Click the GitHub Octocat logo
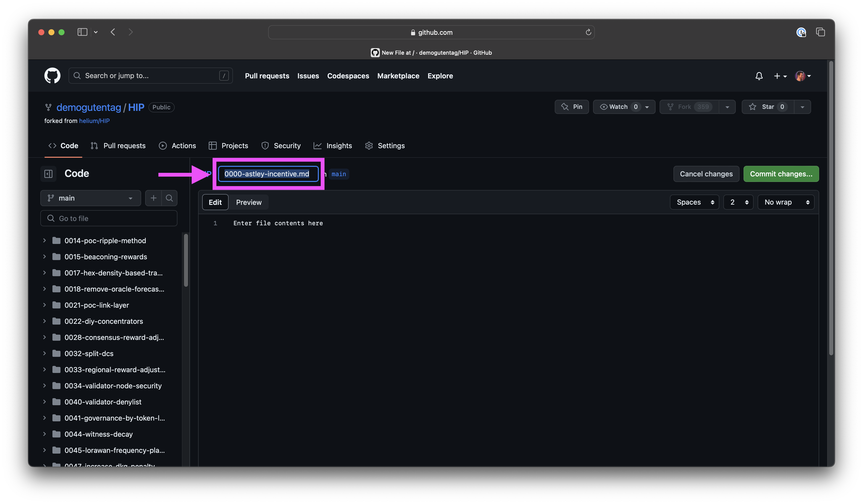This screenshot has height=504, width=863. [52, 76]
